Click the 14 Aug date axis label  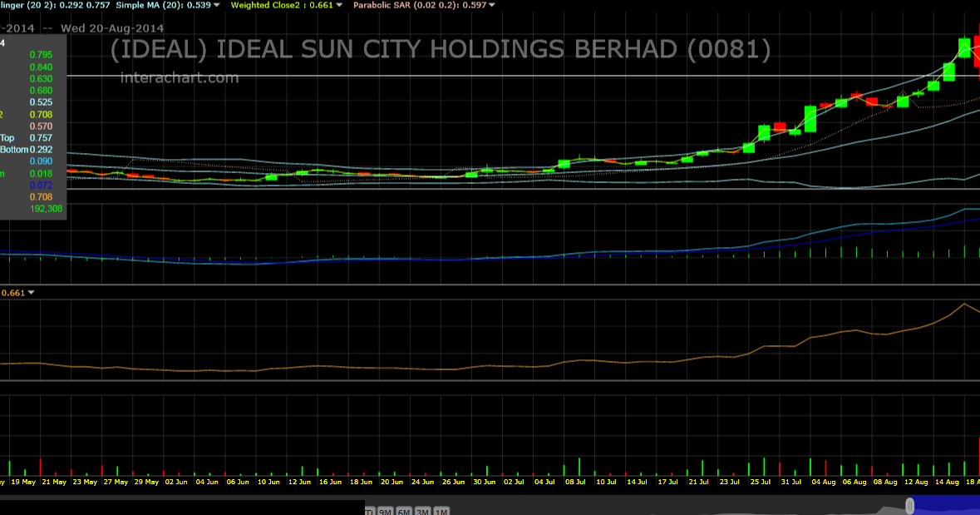tap(947, 482)
